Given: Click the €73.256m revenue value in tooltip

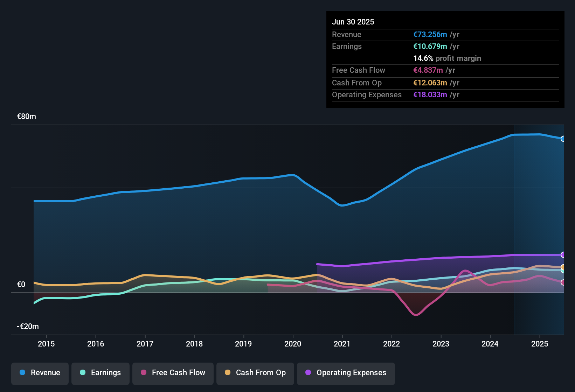Looking at the screenshot, I should tap(430, 34).
